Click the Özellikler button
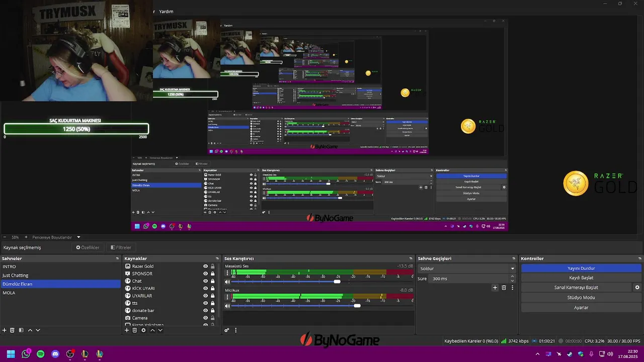The height and width of the screenshot is (362, 644). tap(88, 247)
